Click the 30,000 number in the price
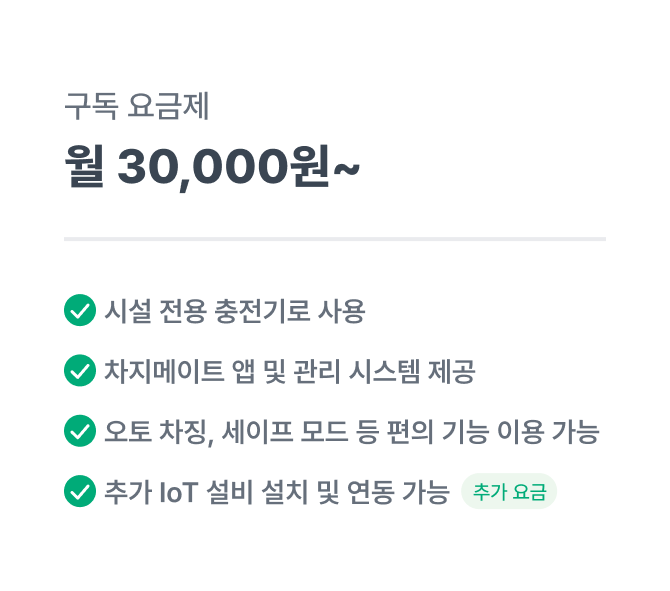This screenshot has width=670, height=591. pos(203,168)
